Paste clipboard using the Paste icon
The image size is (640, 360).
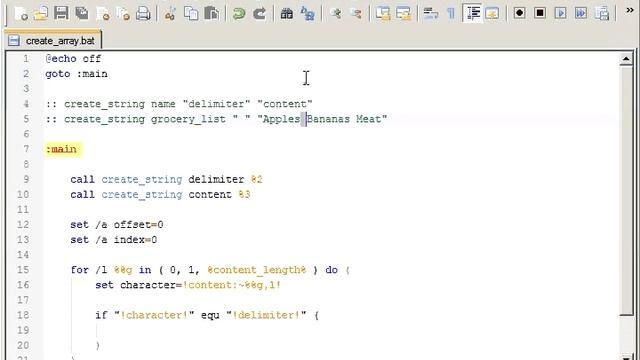[211, 13]
